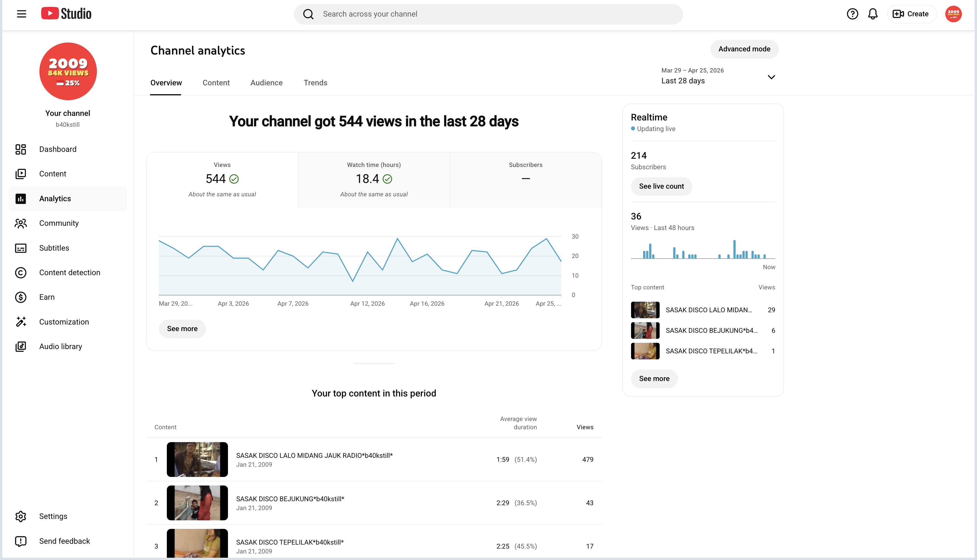Image resolution: width=977 pixels, height=560 pixels.
Task: Open the LALO MIDANG JAUK RADIO thumbnail in top content table
Action: tap(197, 459)
